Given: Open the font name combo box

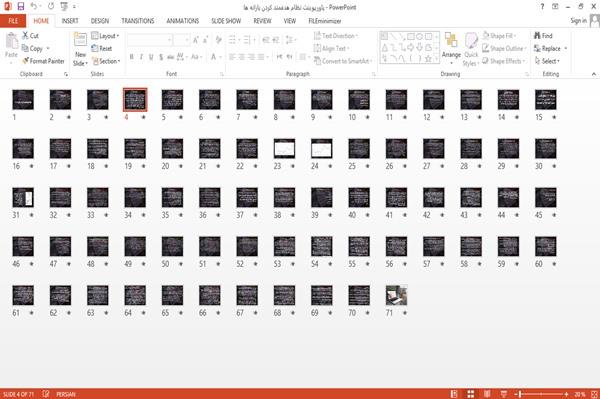Looking at the screenshot, I should coord(150,39).
